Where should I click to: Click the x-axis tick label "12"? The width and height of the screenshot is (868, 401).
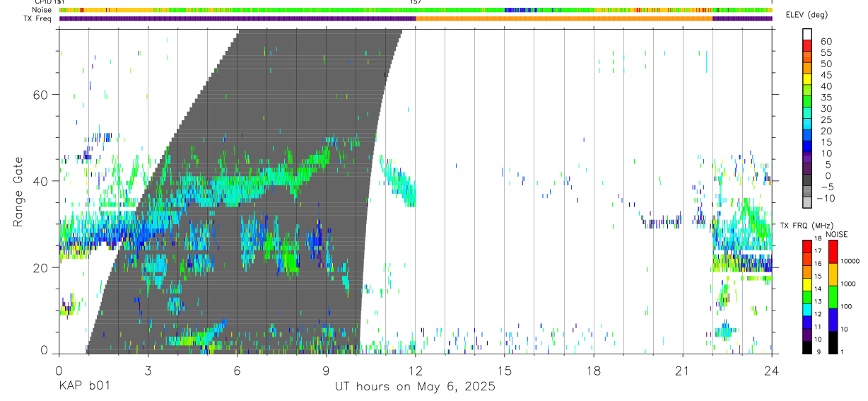point(416,370)
